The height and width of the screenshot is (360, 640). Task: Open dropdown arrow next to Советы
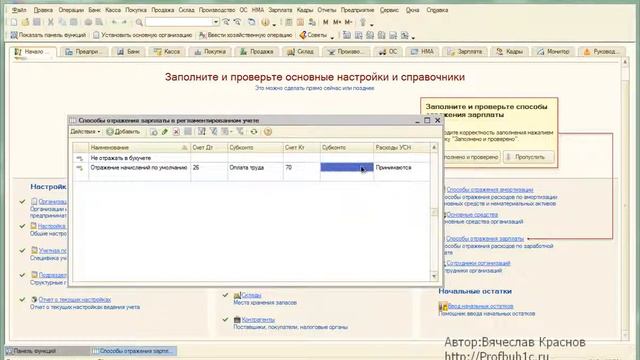pos(332,37)
